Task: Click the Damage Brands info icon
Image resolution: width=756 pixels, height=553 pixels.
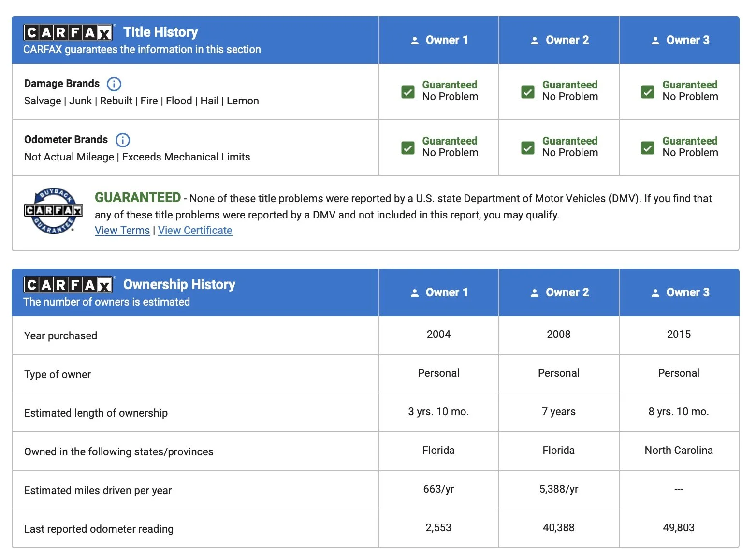Action: pos(114,84)
